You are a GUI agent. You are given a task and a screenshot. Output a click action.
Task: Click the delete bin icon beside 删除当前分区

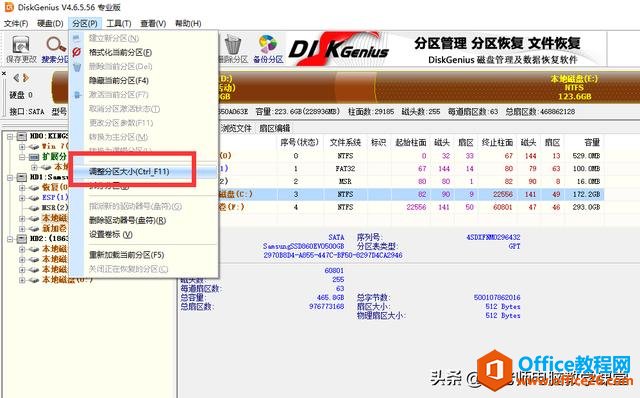click(x=77, y=67)
